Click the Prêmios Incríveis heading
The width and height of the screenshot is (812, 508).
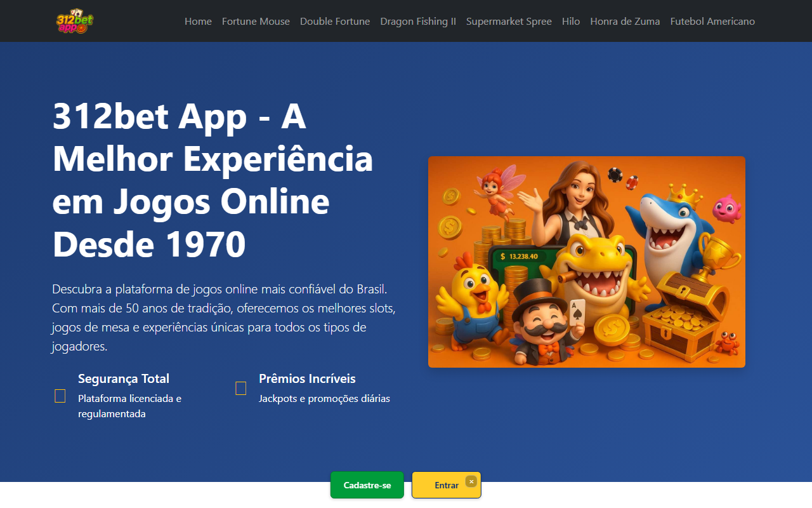tap(307, 378)
